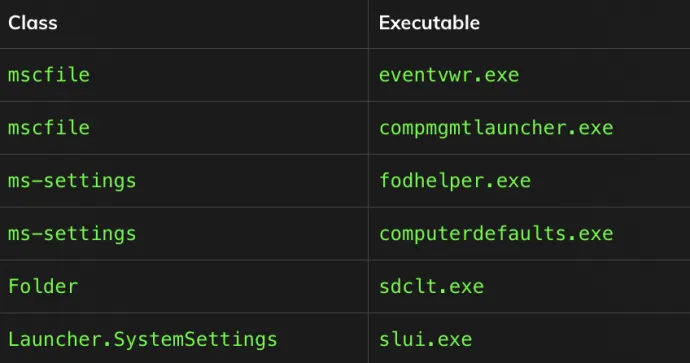Click empty space right of slui.exe text
Screen dimensions: 690x363
(x=581, y=339)
